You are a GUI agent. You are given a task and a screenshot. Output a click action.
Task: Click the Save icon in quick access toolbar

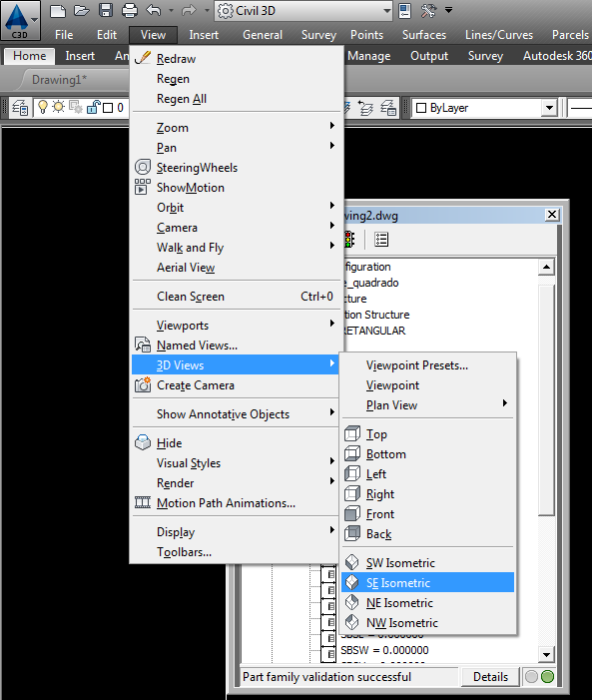106,10
